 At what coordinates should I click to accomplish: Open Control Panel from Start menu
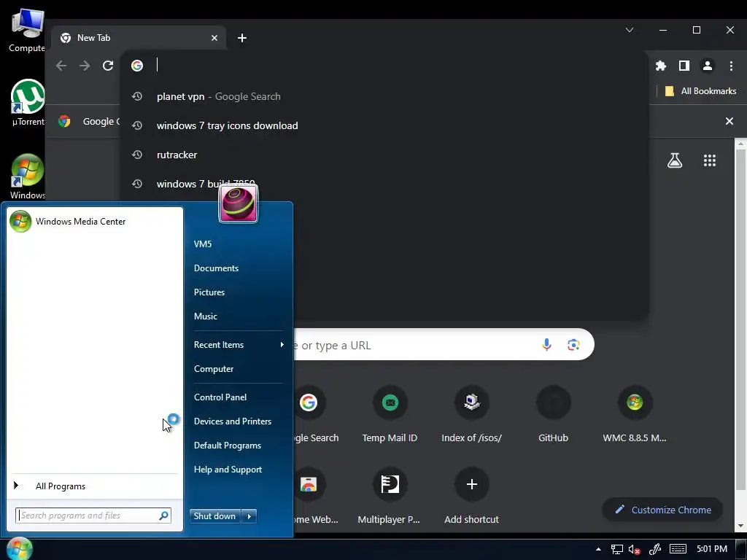coord(220,397)
